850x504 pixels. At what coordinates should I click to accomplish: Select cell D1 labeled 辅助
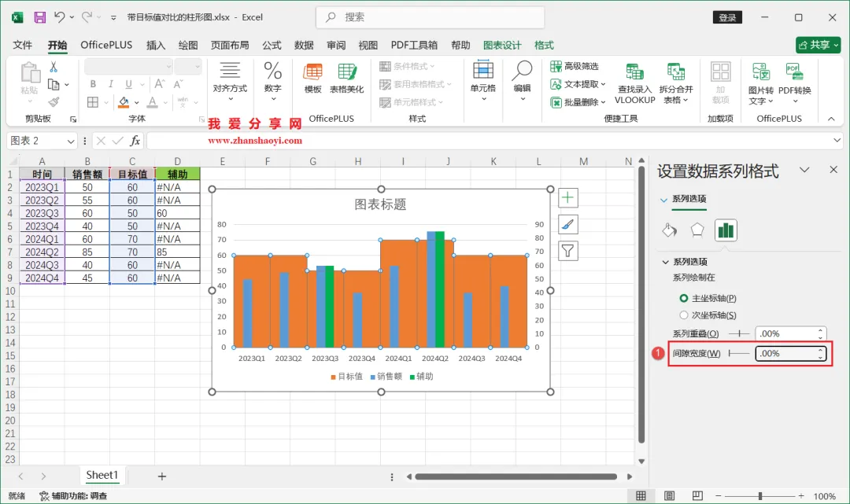coord(177,174)
